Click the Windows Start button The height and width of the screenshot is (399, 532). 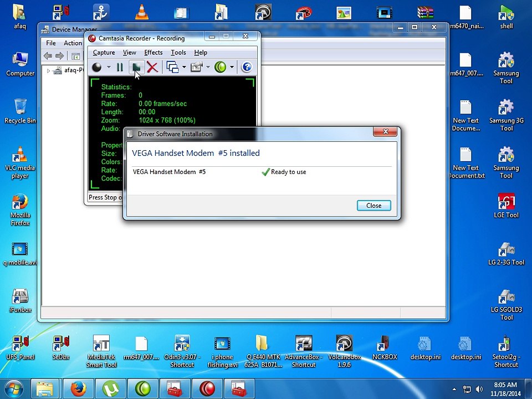13,388
